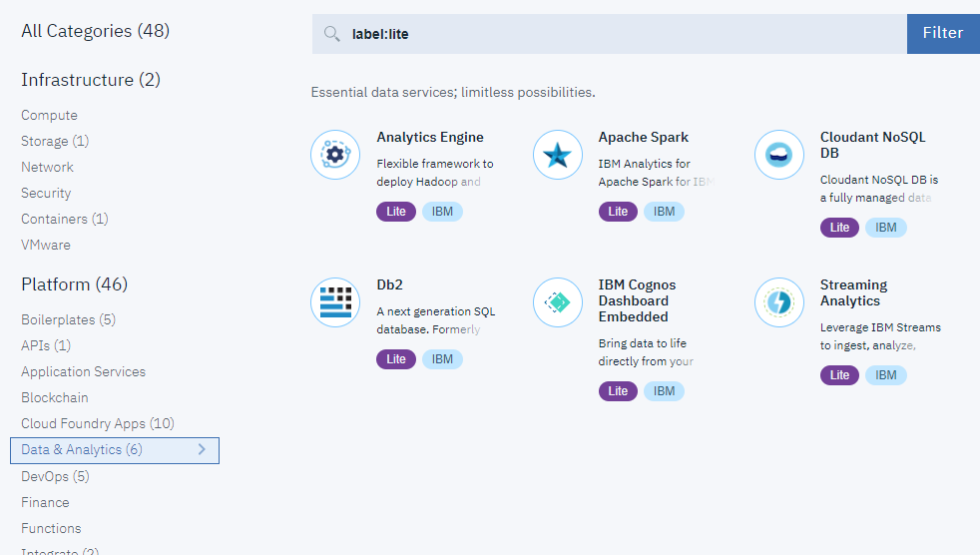This screenshot has height=555, width=980.
Task: Select the Storage (1) category
Action: [55, 142]
